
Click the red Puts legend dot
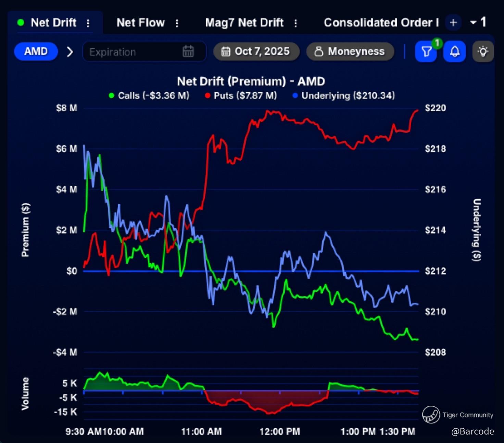tap(207, 96)
